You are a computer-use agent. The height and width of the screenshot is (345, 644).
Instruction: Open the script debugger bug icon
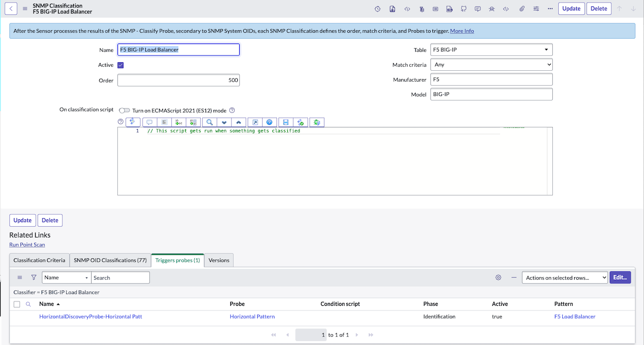coord(317,122)
